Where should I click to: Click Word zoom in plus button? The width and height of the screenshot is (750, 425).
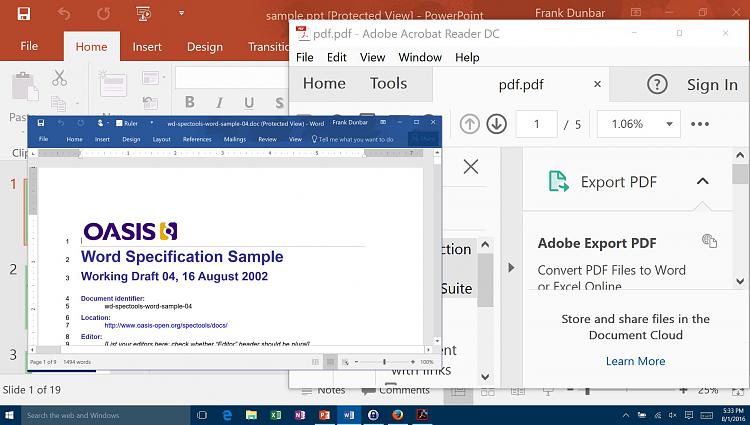[413, 362]
